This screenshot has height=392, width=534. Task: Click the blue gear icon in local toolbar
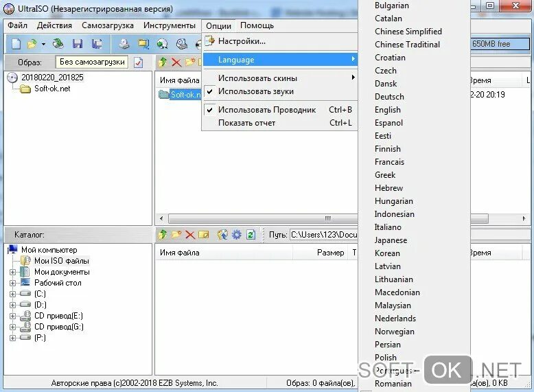click(236, 234)
